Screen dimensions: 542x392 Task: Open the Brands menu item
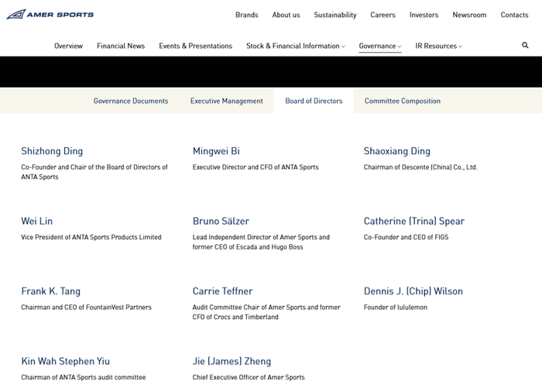coord(247,15)
